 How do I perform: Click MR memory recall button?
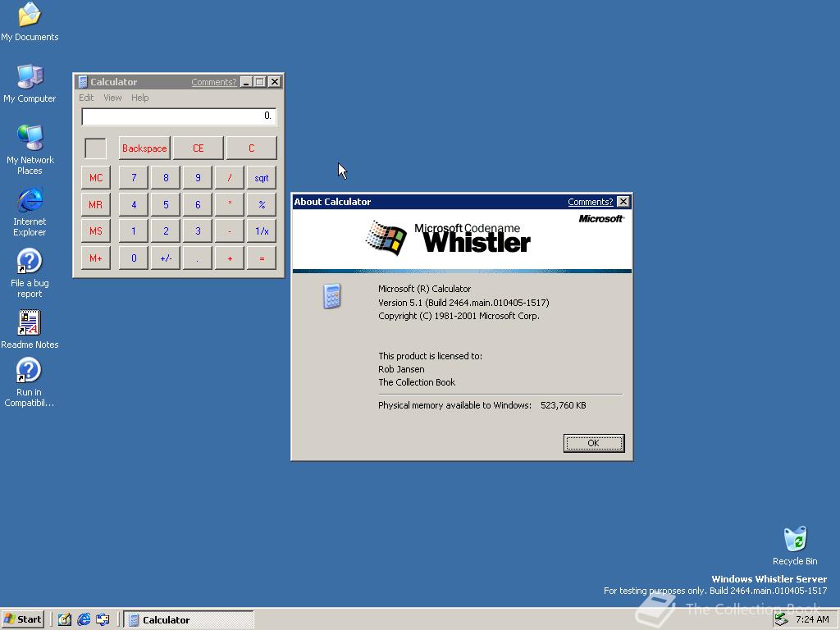96,204
